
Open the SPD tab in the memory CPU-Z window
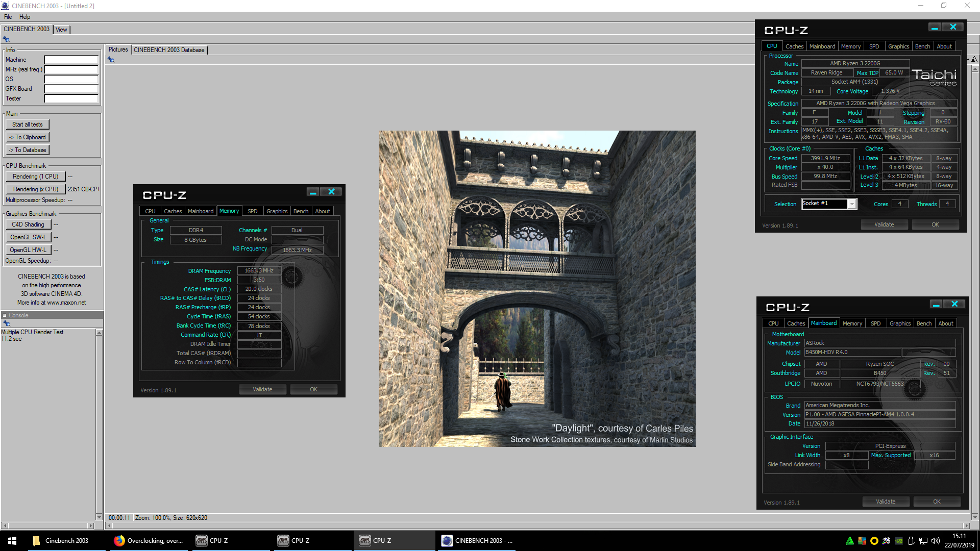click(253, 211)
